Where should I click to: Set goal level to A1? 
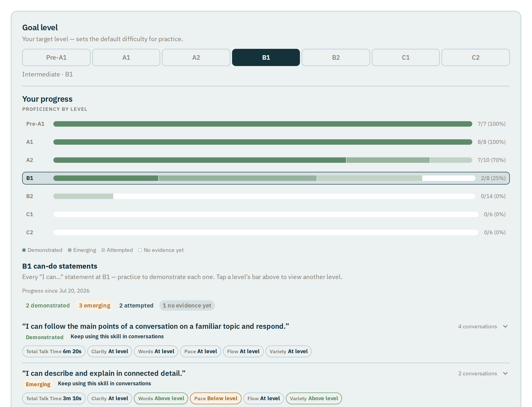click(x=126, y=57)
